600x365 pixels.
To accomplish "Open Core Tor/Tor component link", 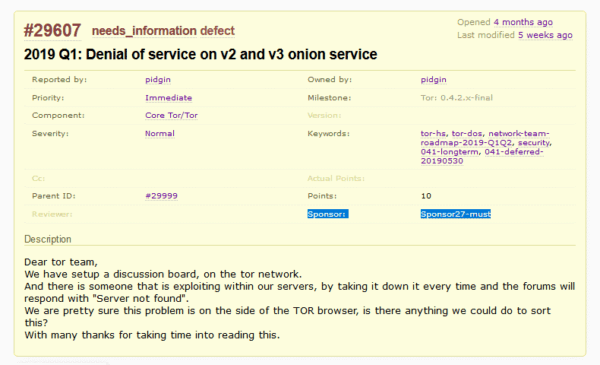I will pos(171,116).
